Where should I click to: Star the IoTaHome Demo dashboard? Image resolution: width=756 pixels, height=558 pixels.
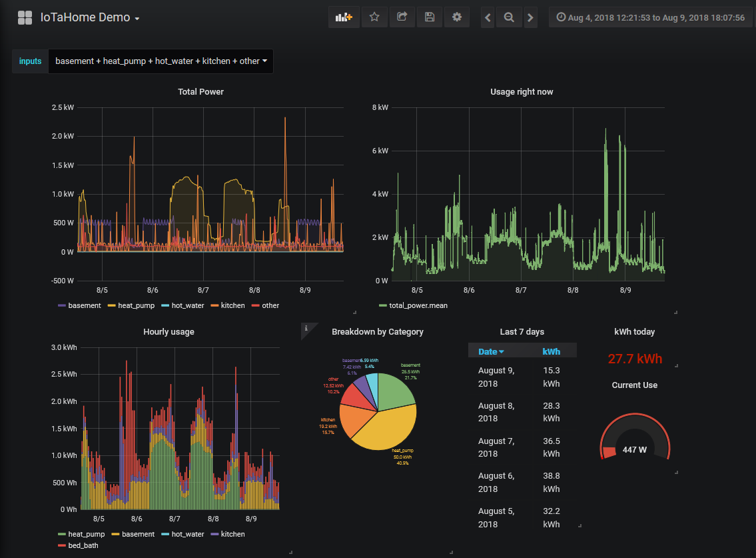pos(374,17)
